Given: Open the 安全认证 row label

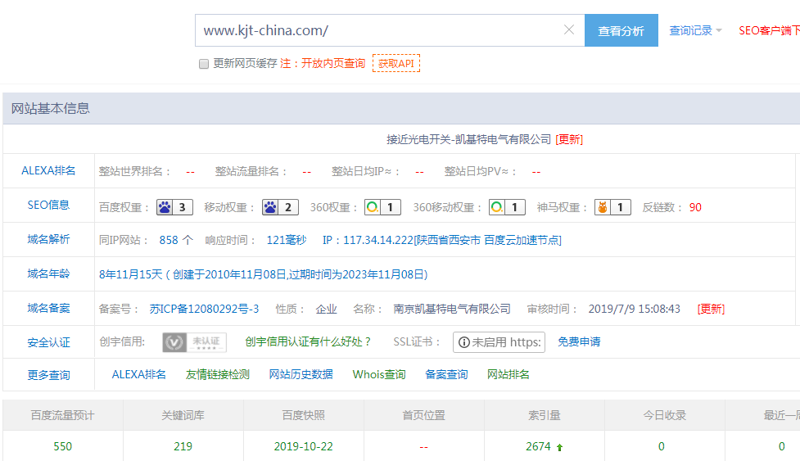Looking at the screenshot, I should coord(48,342).
